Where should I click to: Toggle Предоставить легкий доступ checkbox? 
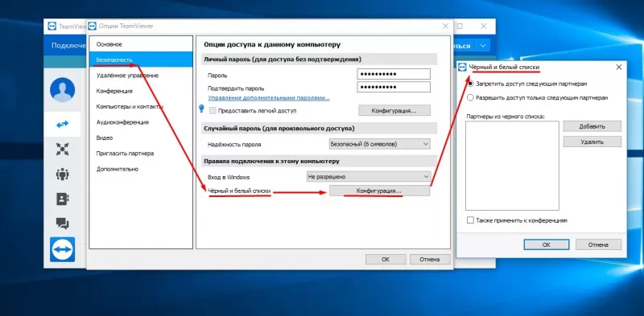tap(213, 110)
